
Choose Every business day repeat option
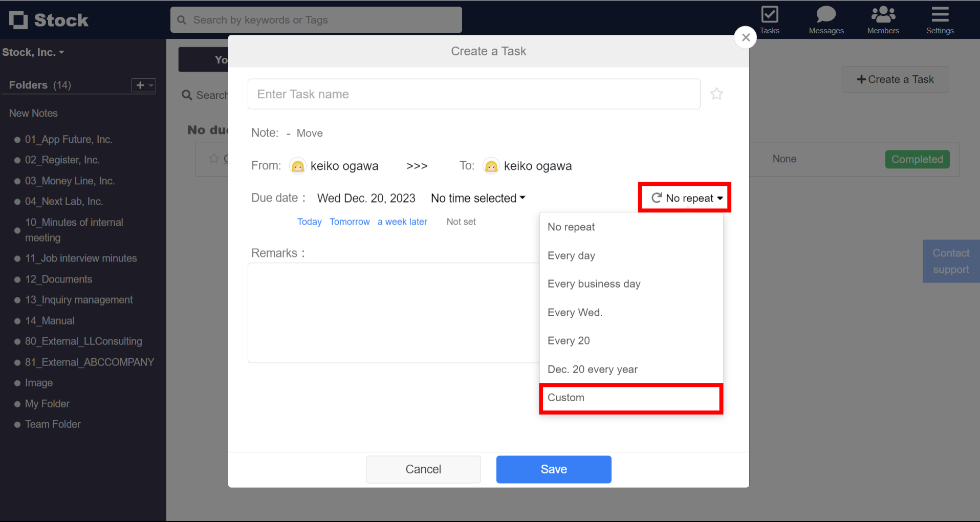coord(594,284)
